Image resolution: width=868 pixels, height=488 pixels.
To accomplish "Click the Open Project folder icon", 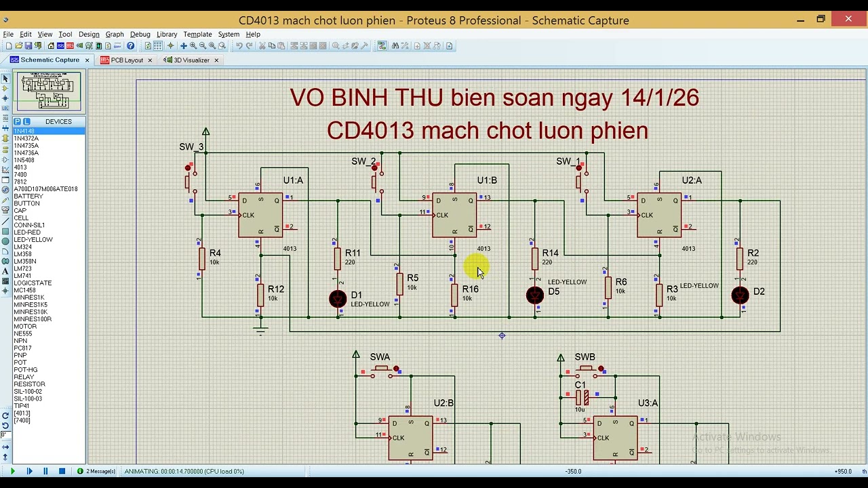I will coord(19,46).
